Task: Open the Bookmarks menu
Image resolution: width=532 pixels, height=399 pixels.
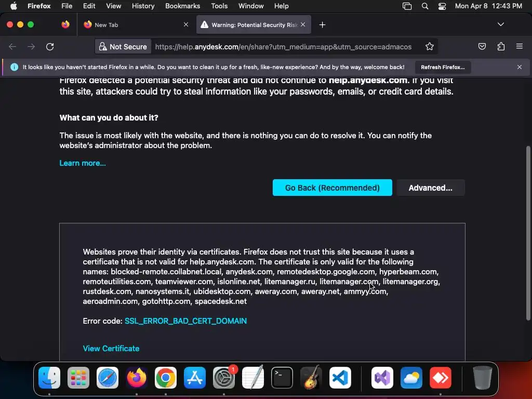Action: 182,6
